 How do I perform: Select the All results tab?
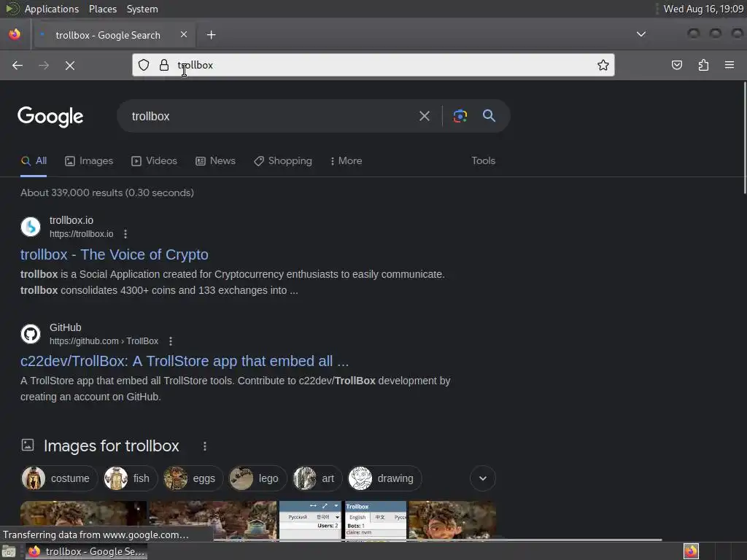click(34, 161)
